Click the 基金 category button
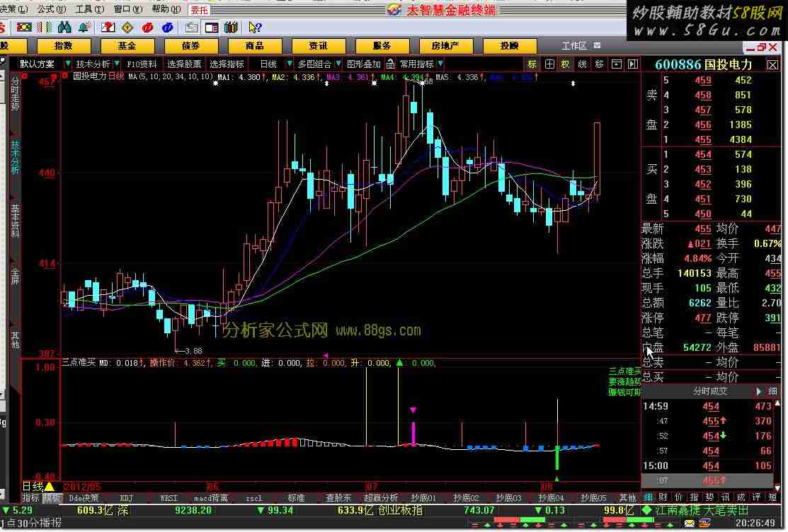 click(x=127, y=46)
